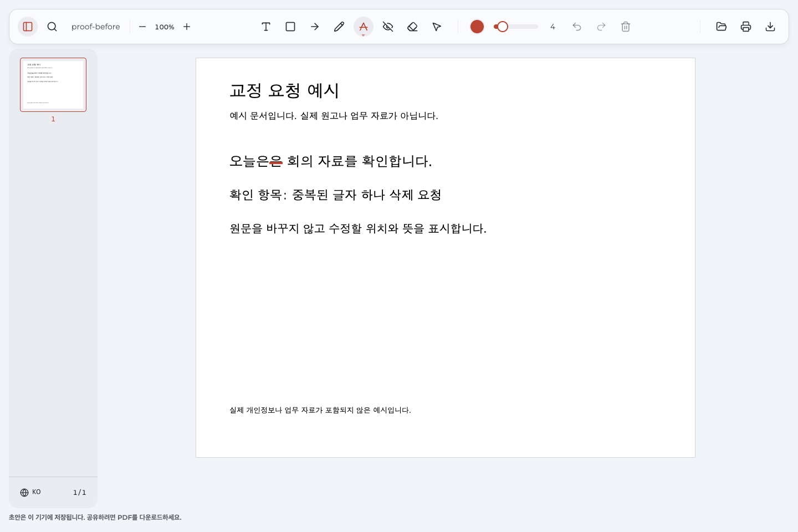Image resolution: width=798 pixels, height=532 pixels.
Task: Open a file with folder icon
Action: (722, 27)
